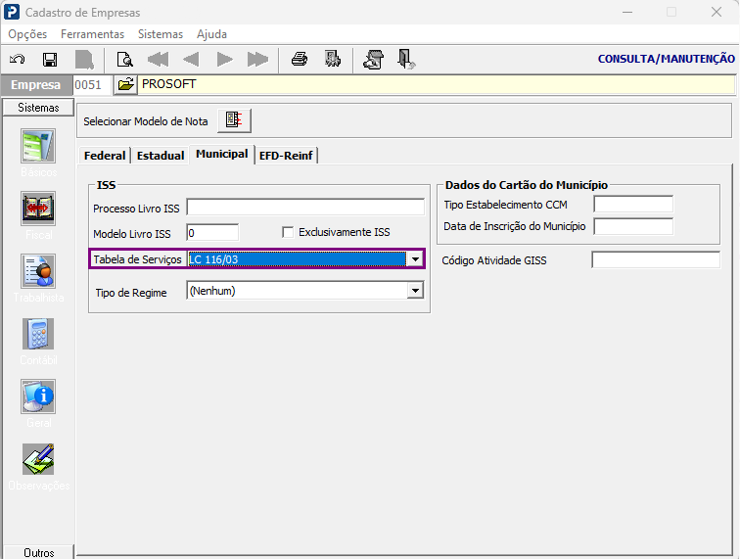Click the Sistemas sidebar header button
740x560 pixels.
[x=38, y=108]
